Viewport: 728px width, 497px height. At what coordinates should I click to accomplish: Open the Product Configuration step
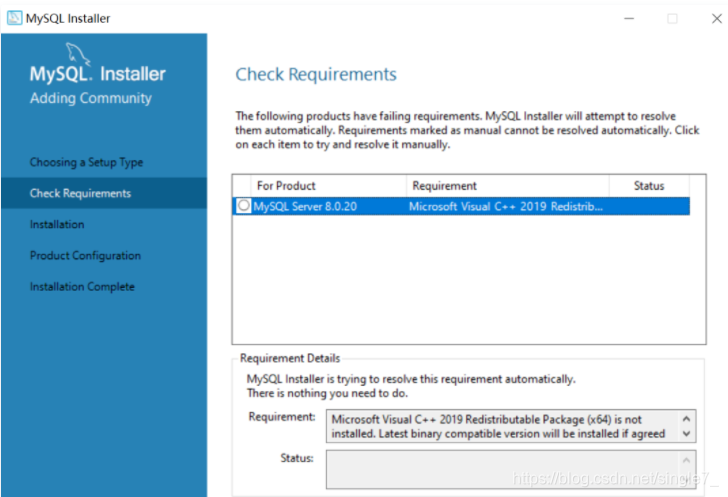pyautogui.click(x=85, y=255)
